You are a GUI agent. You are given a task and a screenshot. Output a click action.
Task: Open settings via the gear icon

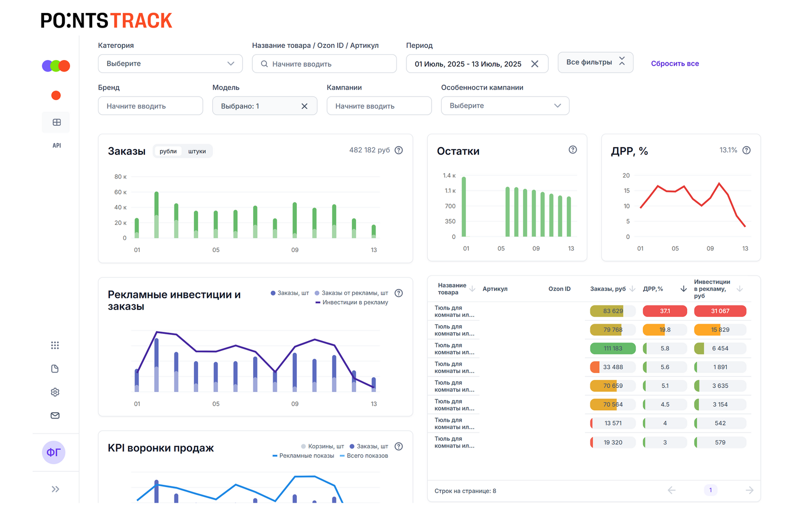tap(55, 392)
